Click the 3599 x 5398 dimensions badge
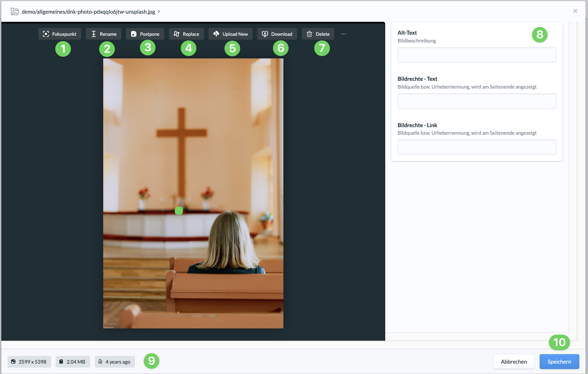 [x=29, y=362]
